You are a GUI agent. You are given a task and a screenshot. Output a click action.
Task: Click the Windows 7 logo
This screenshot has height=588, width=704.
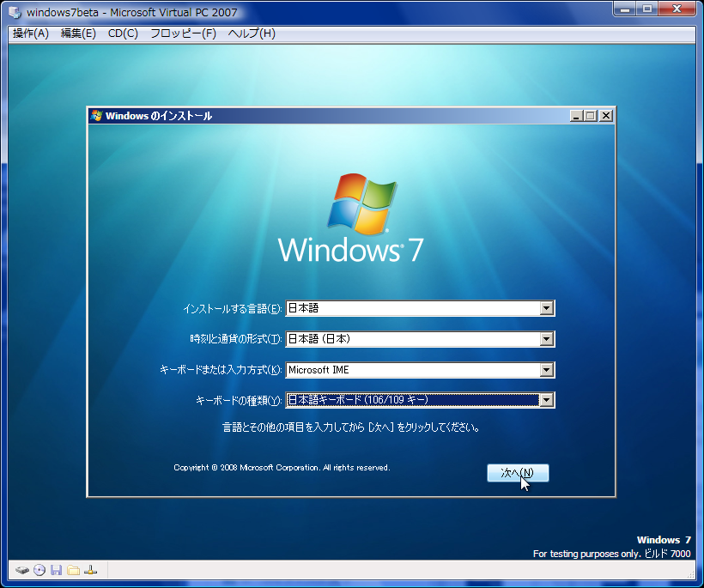[350, 219]
